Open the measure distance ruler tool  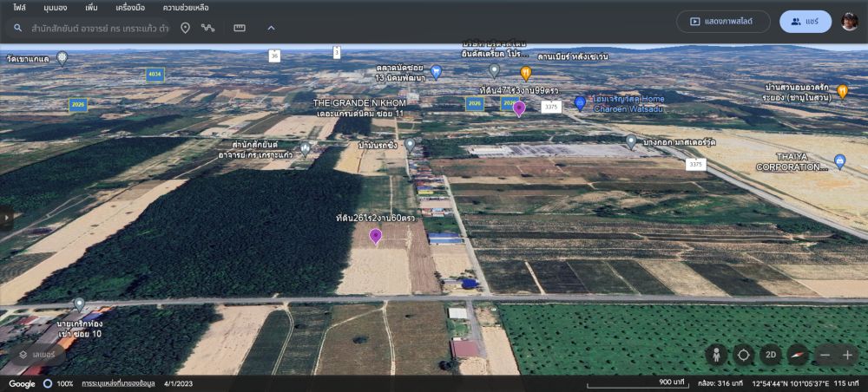[240, 28]
